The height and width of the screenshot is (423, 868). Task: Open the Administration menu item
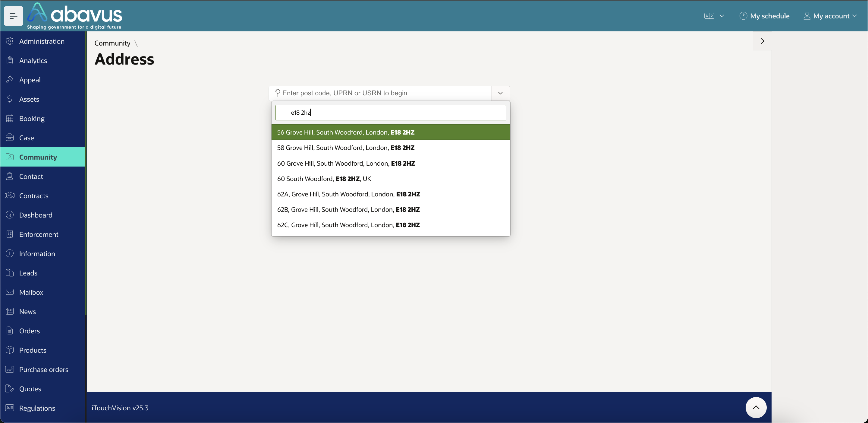coord(42,41)
